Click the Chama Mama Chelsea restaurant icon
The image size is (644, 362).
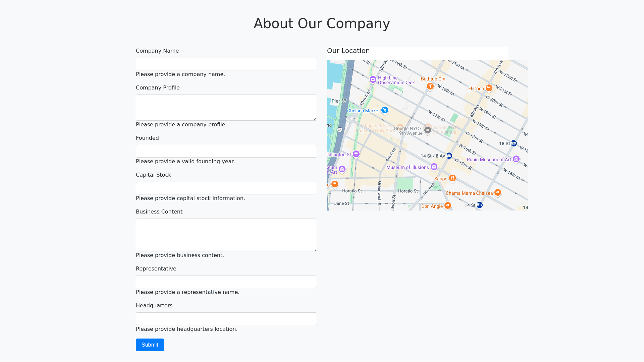[497, 192]
